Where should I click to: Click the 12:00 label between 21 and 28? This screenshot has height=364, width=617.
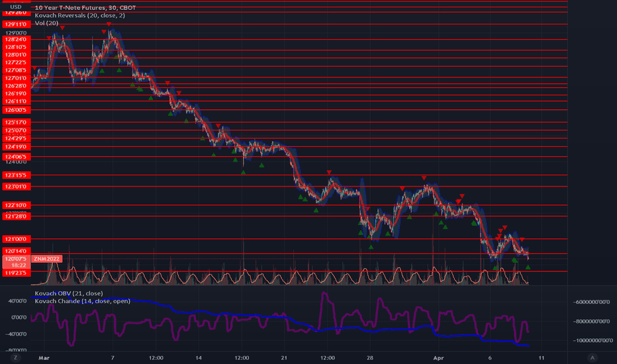328,357
